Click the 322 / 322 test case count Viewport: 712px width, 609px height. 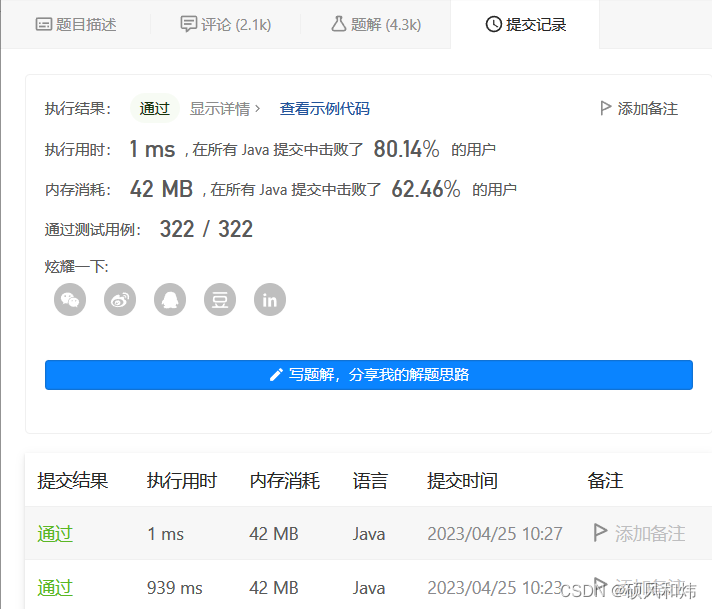pos(206,229)
